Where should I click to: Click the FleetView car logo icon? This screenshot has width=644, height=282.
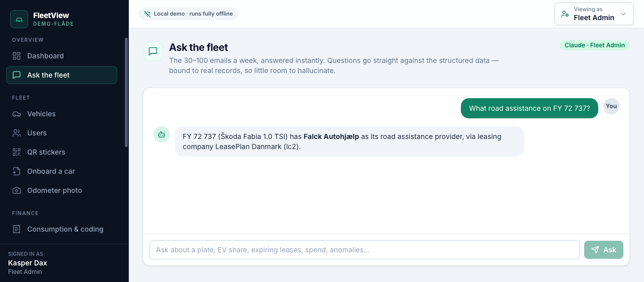(x=19, y=19)
